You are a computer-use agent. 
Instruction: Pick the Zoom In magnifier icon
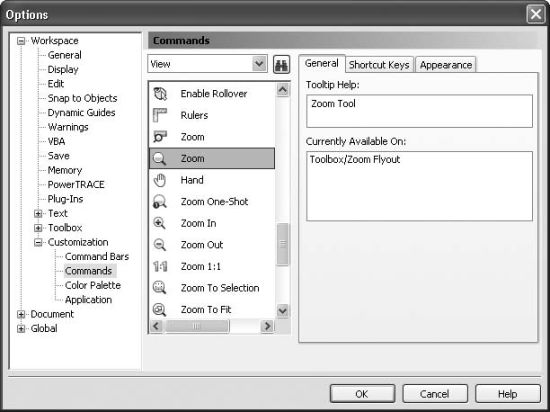pos(160,223)
